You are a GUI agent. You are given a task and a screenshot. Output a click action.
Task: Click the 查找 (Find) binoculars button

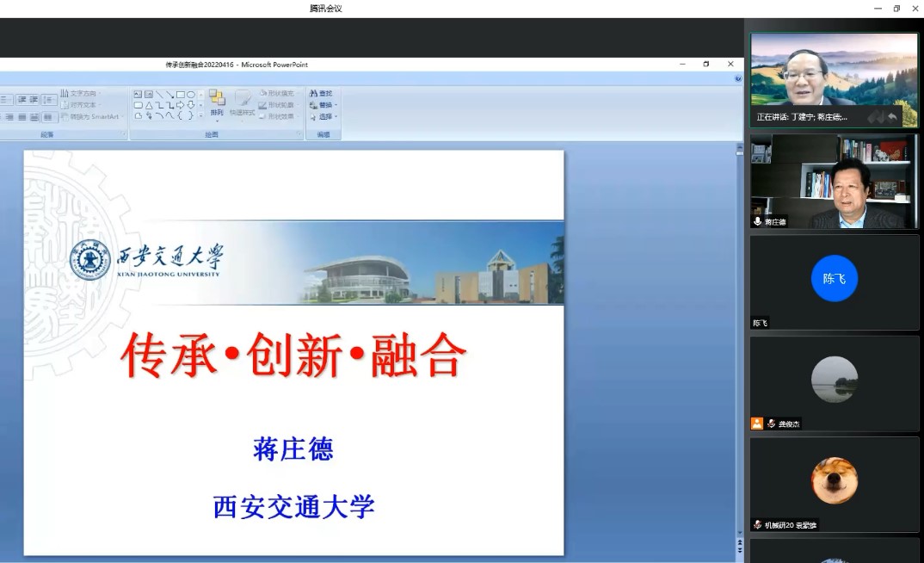coord(320,93)
